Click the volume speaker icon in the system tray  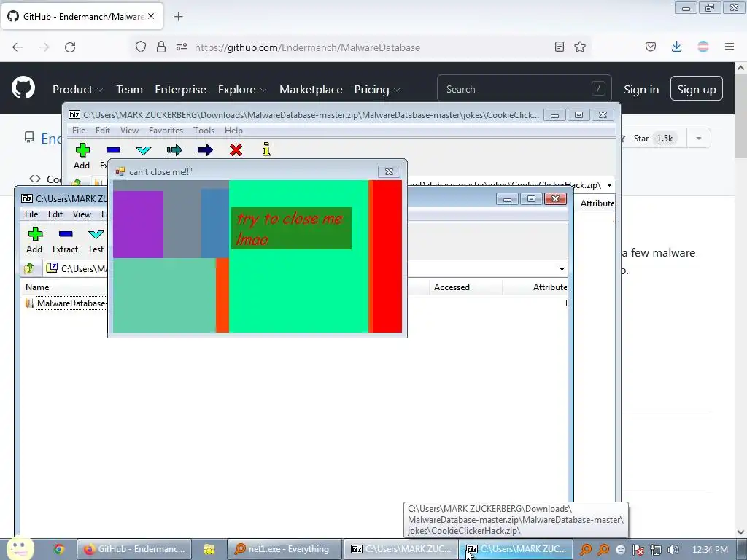(x=673, y=550)
